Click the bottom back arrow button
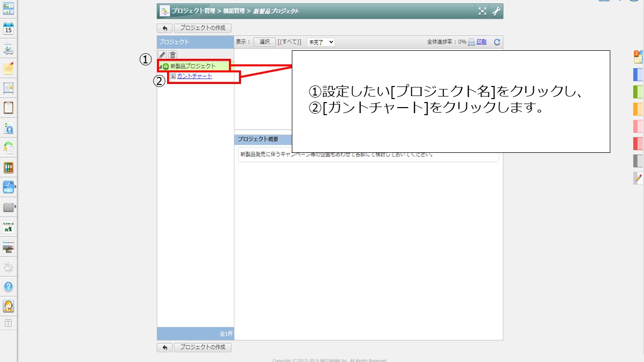 pos(165,347)
